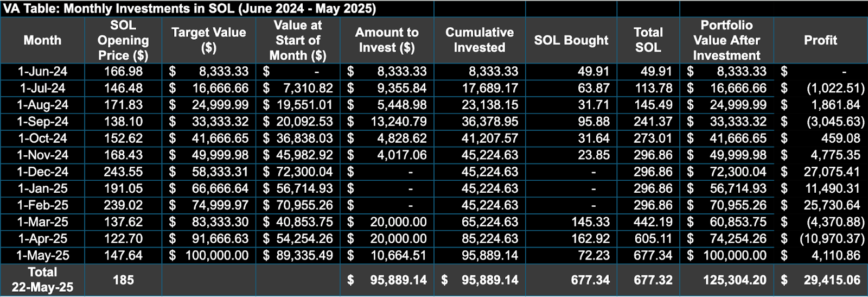The image size is (868, 297).
Task: Select the SOL Opening Price header cell
Action: pos(123,40)
